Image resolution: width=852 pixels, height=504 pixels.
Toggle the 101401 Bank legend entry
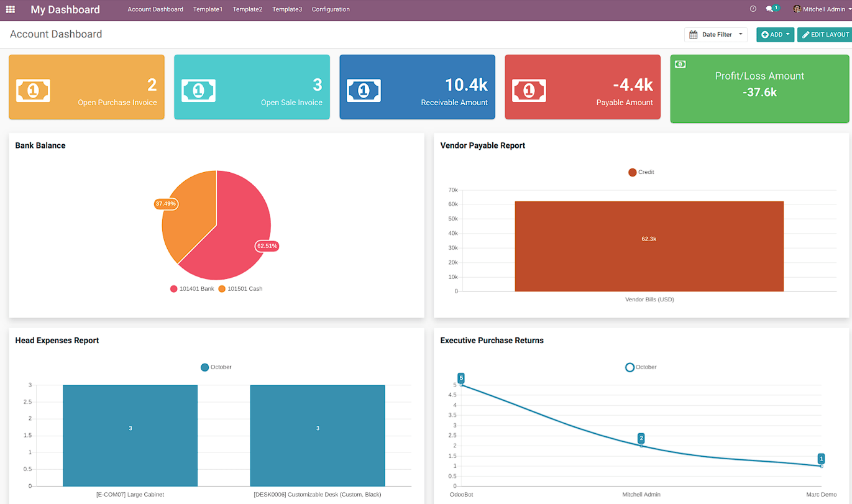[192, 289]
